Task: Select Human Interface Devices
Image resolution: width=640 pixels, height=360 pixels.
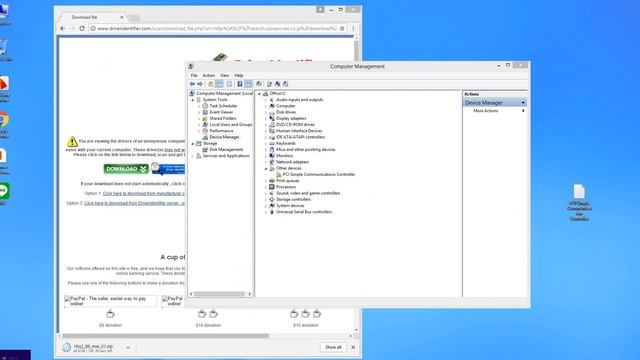Action: coord(299,131)
